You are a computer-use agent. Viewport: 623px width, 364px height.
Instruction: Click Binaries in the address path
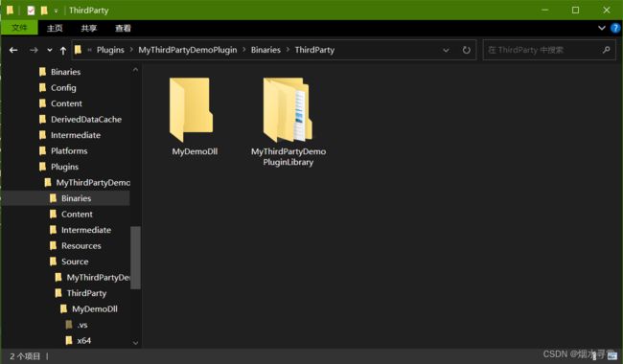pyautogui.click(x=265, y=50)
